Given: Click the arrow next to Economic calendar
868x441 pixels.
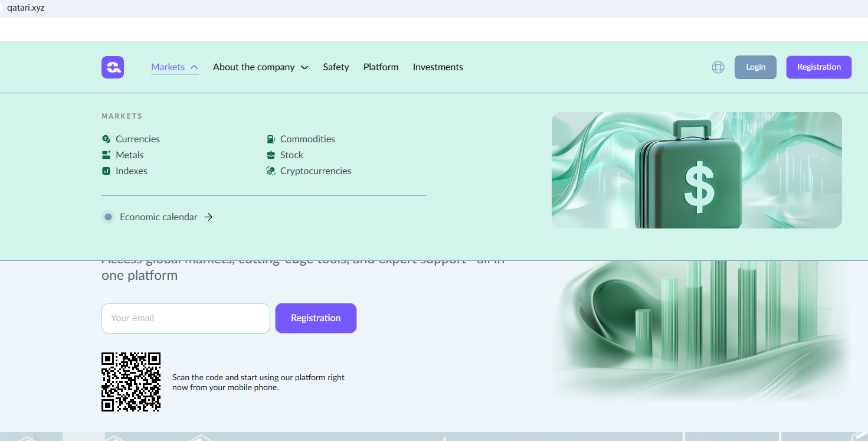Looking at the screenshot, I should 208,217.
